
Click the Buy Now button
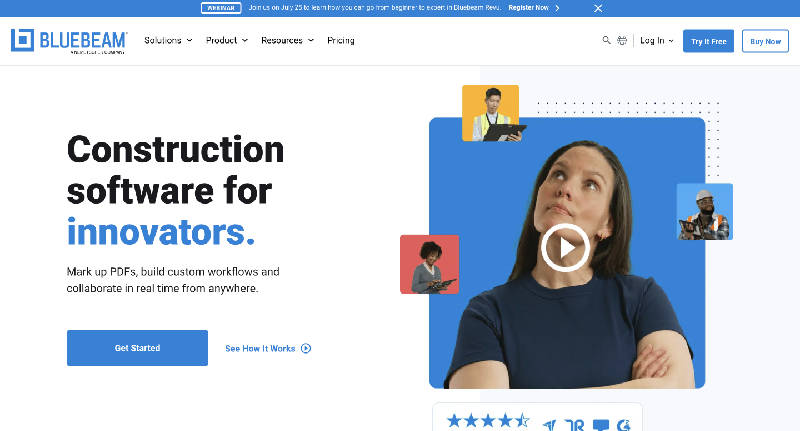(765, 41)
